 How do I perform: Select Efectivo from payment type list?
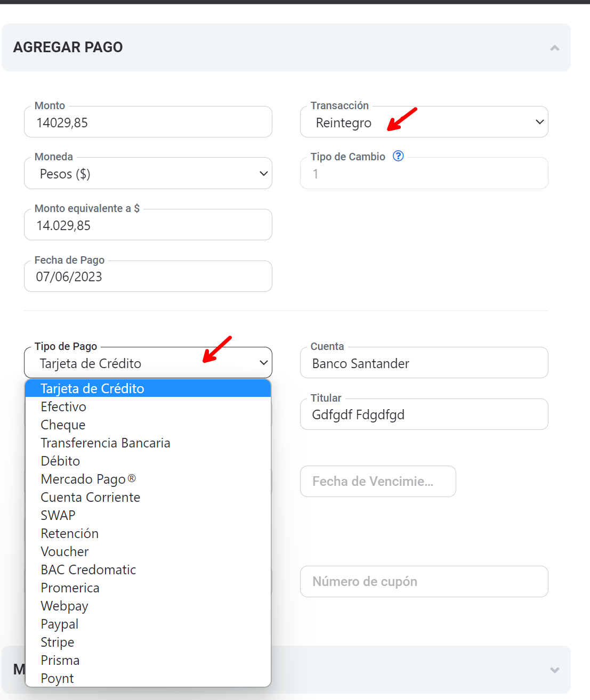63,407
